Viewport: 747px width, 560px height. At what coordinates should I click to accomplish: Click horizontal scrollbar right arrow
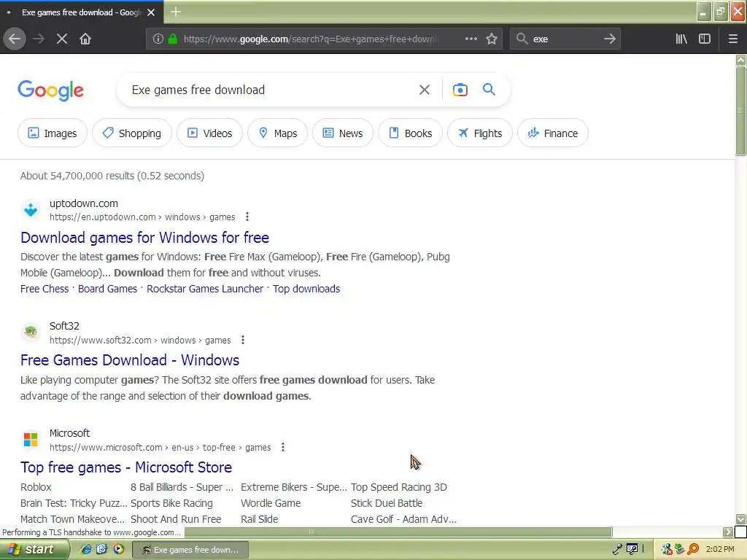(x=727, y=532)
